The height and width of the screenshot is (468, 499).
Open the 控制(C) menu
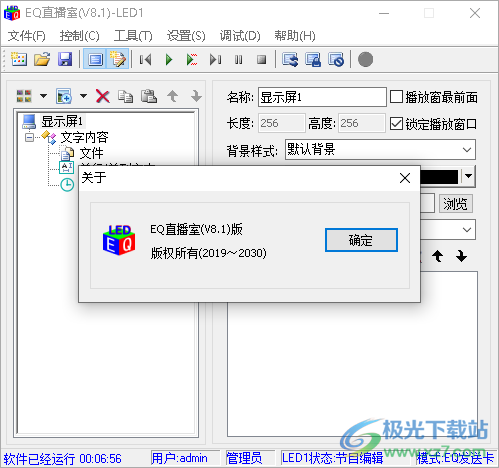point(79,36)
